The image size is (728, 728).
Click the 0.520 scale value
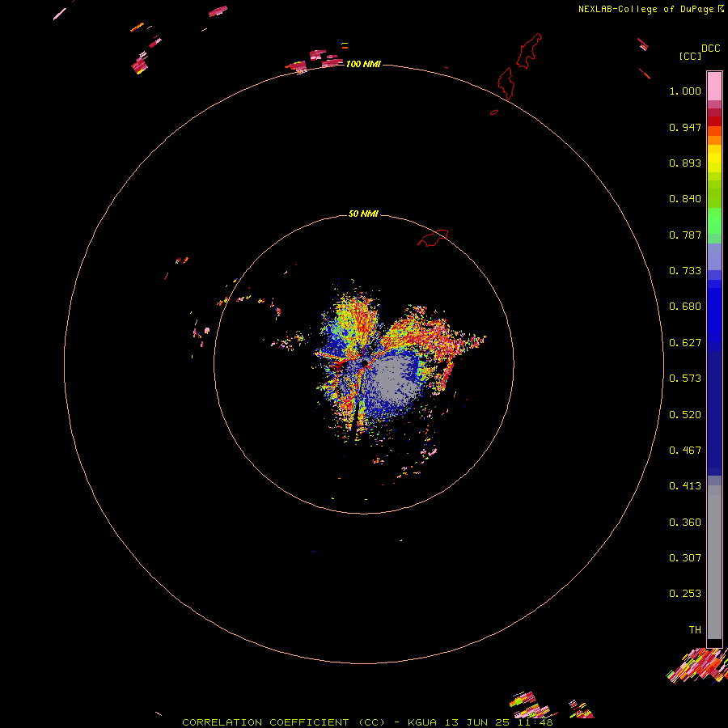[685, 415]
